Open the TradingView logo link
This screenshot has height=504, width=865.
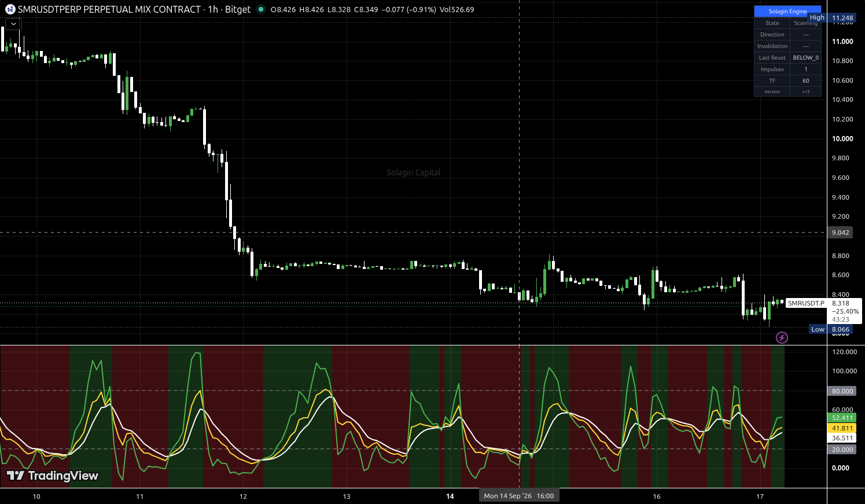coord(53,476)
